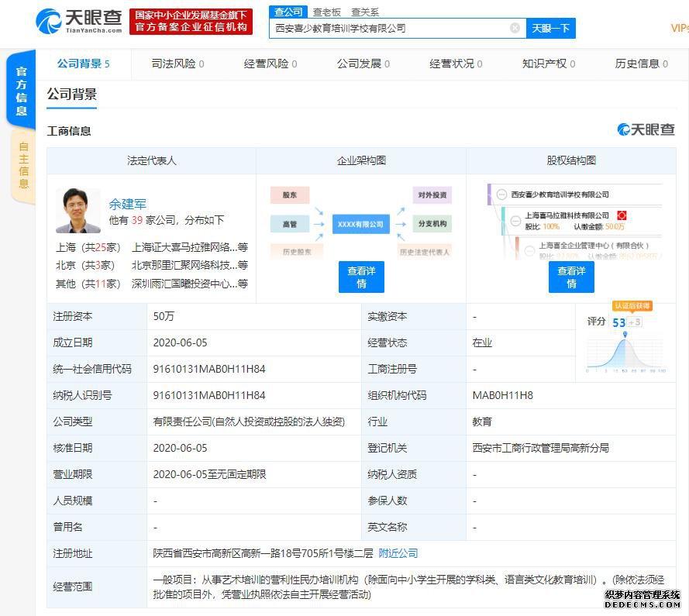The height and width of the screenshot is (616, 689).
Task: Select the 查公司 search tab
Action: coord(288,12)
